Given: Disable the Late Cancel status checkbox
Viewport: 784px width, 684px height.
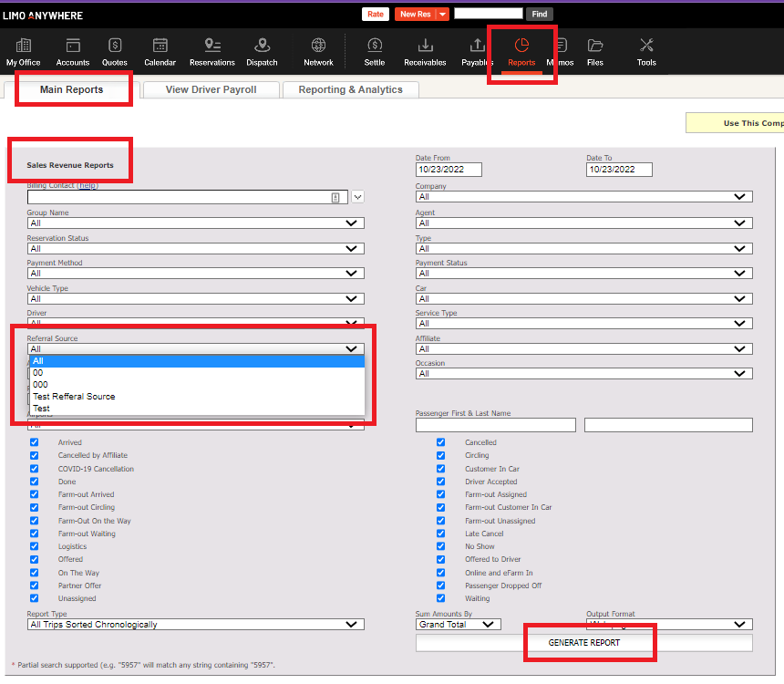Looking at the screenshot, I should [x=440, y=534].
